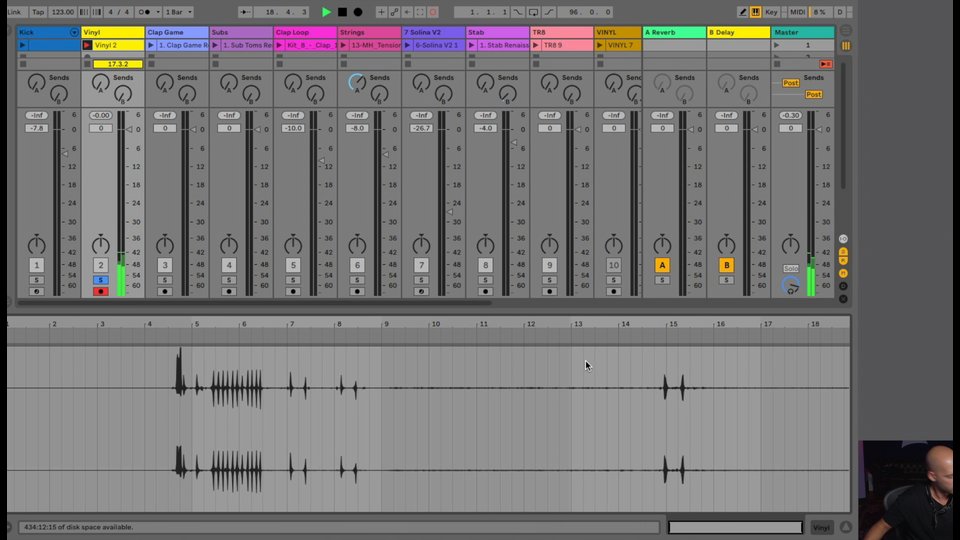Toggle B Delay return activator
Image resolution: width=960 pixels, height=540 pixels.
(726, 265)
